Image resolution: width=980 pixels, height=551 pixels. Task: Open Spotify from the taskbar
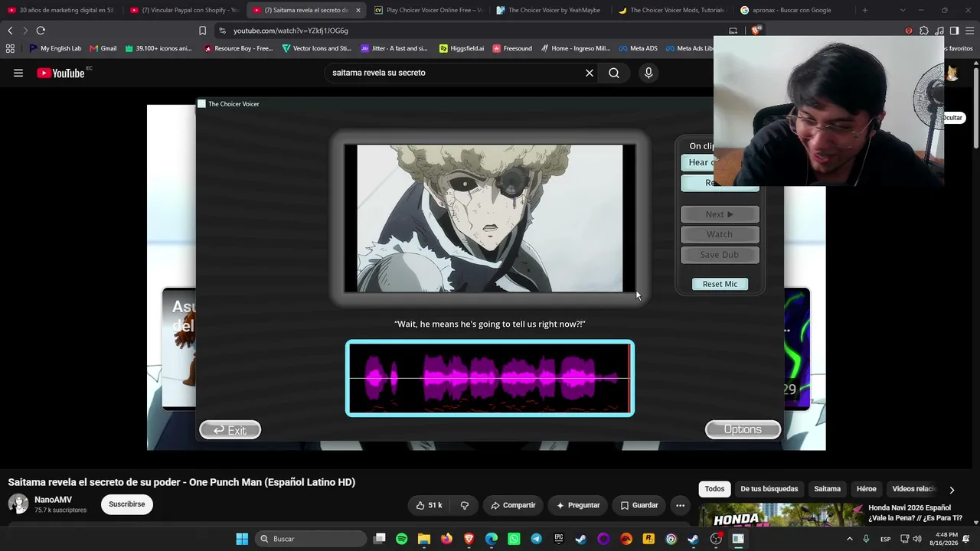[x=402, y=539]
